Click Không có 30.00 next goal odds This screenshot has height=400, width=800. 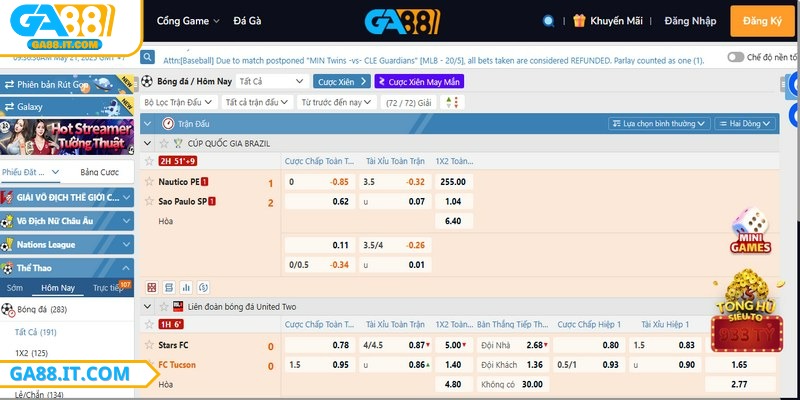click(x=513, y=384)
